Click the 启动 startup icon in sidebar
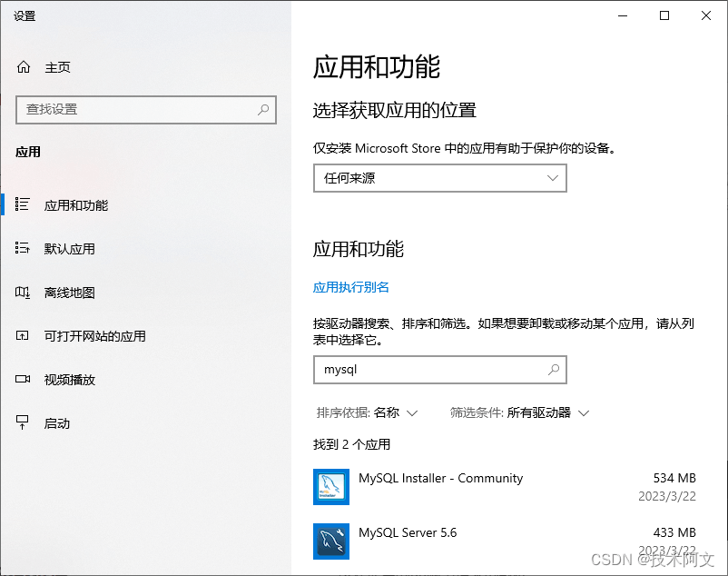The width and height of the screenshot is (728, 576). 23,422
